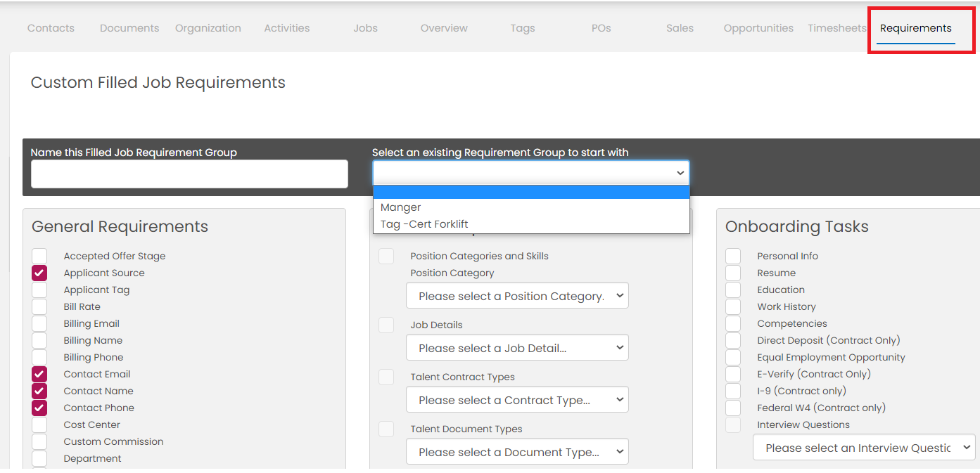Disable the Contact Phone checkbox
This screenshot has height=473, width=980.
click(39, 408)
